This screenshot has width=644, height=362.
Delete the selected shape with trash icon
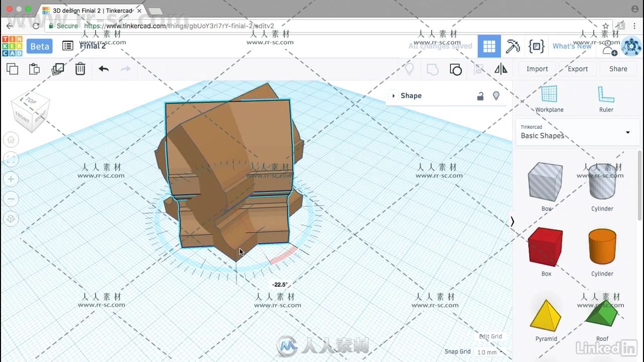[80, 69]
